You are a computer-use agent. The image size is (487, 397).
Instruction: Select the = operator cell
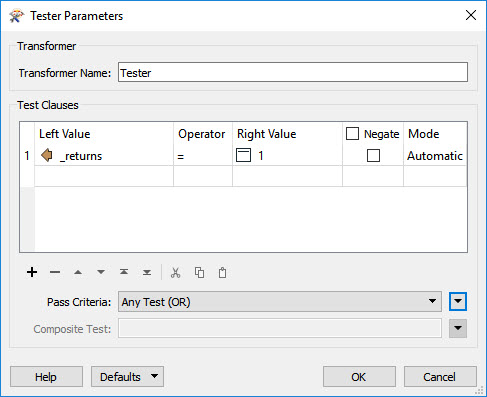203,156
